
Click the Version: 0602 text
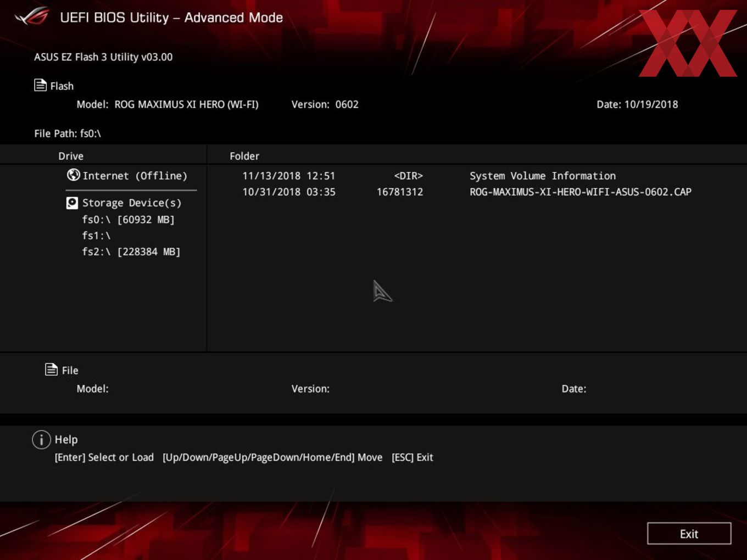coord(325,104)
